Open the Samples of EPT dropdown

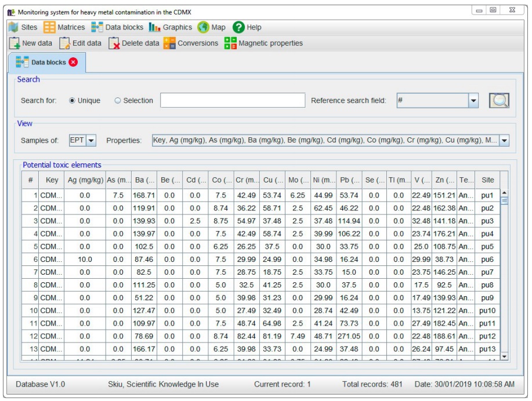[x=91, y=141]
